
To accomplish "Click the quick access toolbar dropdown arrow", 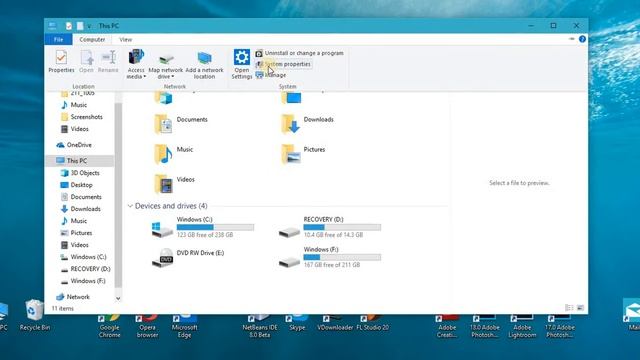I will pos(89,26).
